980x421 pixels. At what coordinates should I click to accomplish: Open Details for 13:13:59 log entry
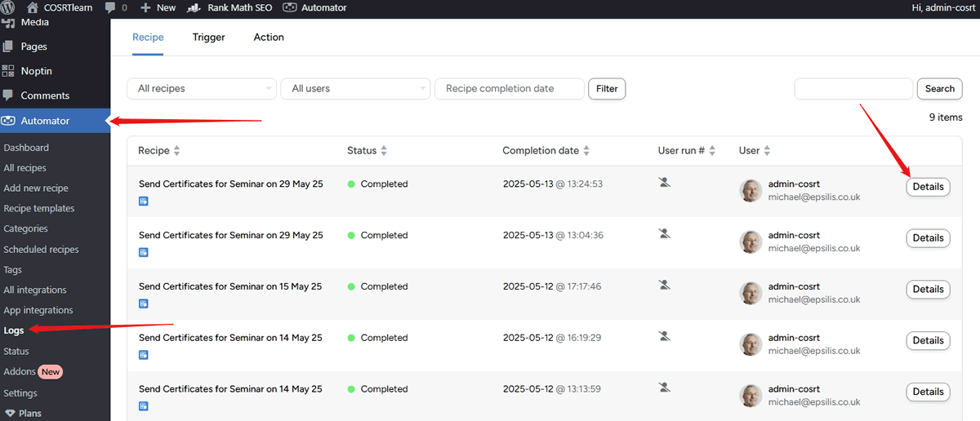pyautogui.click(x=928, y=392)
